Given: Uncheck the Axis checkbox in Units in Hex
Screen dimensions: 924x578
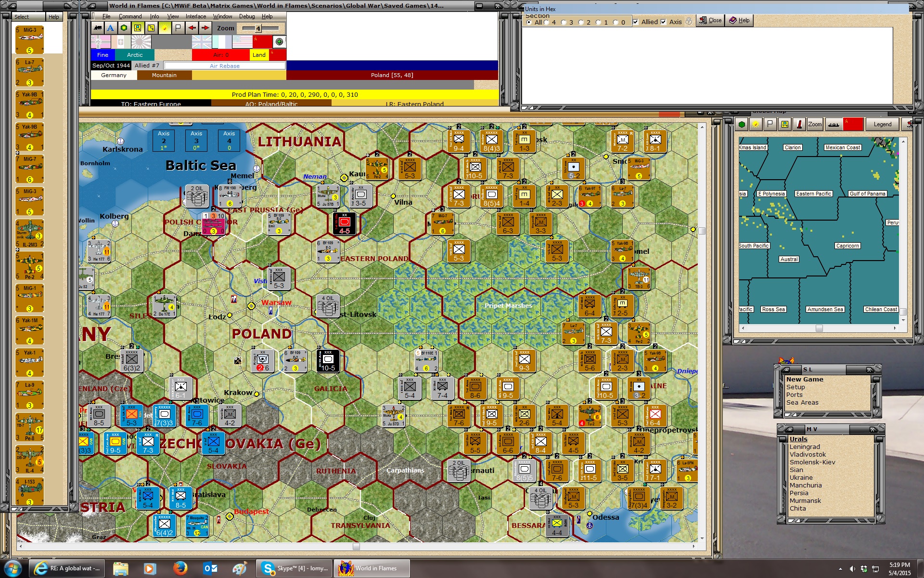Looking at the screenshot, I should (x=664, y=22).
